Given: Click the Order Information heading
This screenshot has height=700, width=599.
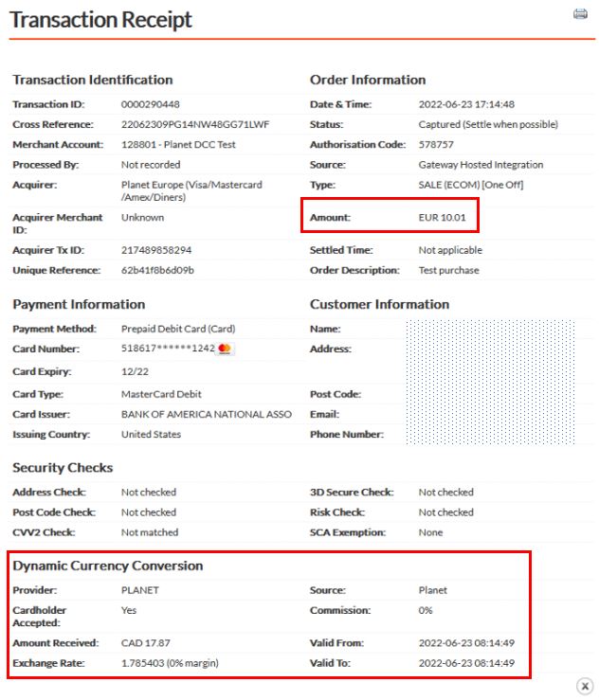Looking at the screenshot, I should point(368,80).
